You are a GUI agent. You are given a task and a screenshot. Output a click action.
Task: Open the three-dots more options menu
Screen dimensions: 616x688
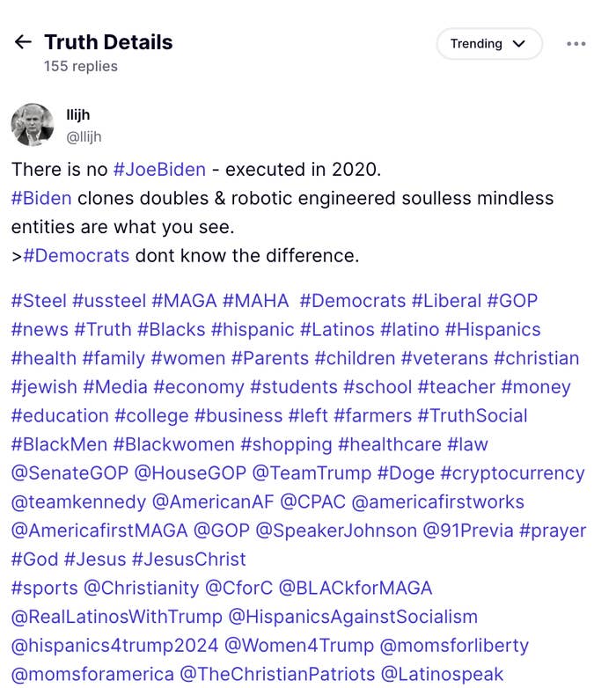point(576,43)
